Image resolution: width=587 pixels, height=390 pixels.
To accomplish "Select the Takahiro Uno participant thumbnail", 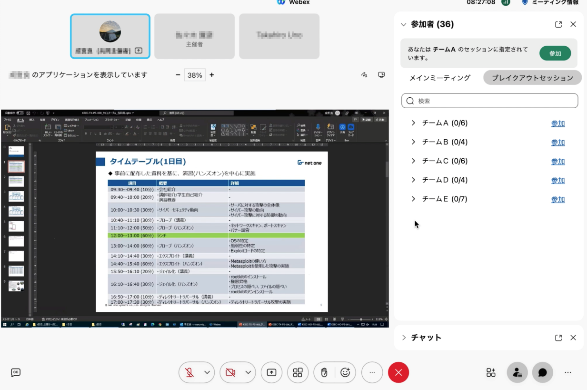I will tap(279, 36).
